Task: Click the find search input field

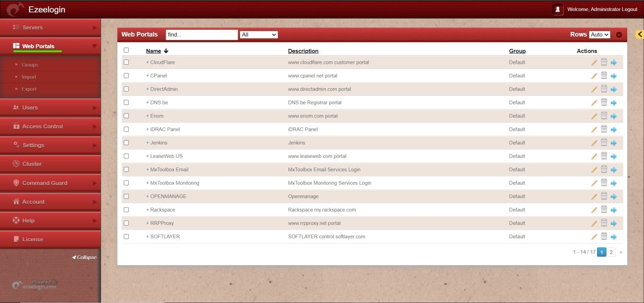Action: [x=202, y=35]
